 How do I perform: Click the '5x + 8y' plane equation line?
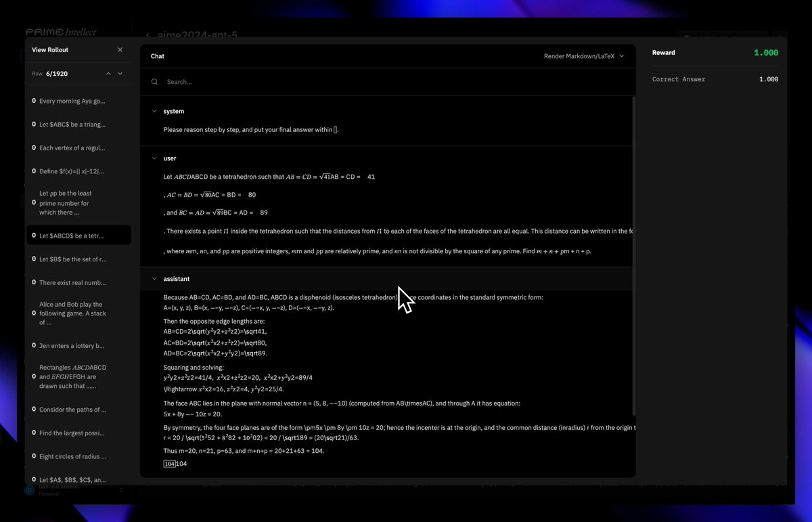pyautogui.click(x=193, y=414)
